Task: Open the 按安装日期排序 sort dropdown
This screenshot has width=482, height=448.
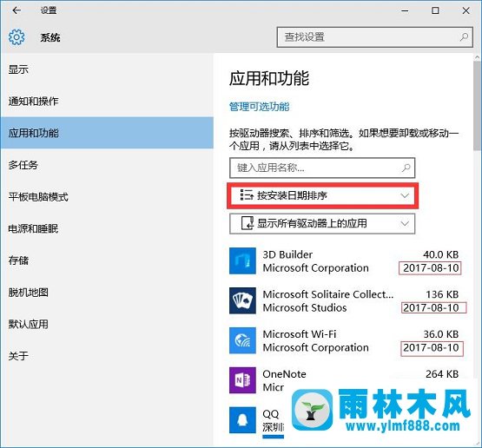Action: coord(322,195)
